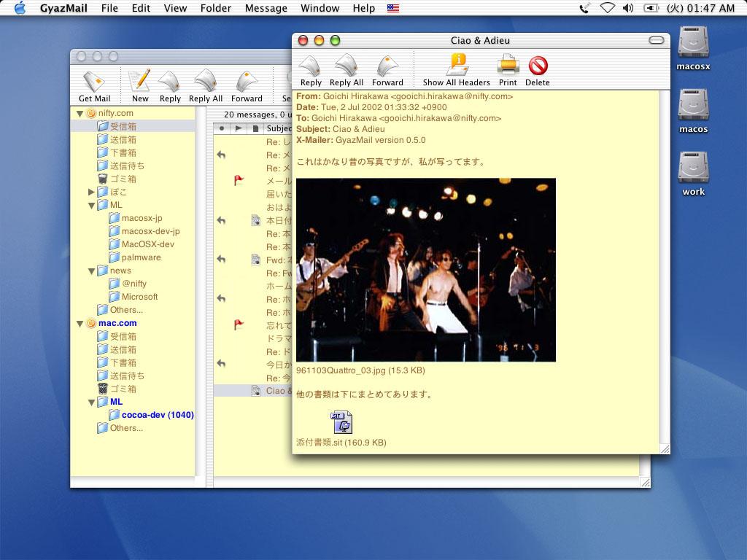Click the Subject column header
Image resolution: width=747 pixels, height=560 pixels.
point(277,128)
